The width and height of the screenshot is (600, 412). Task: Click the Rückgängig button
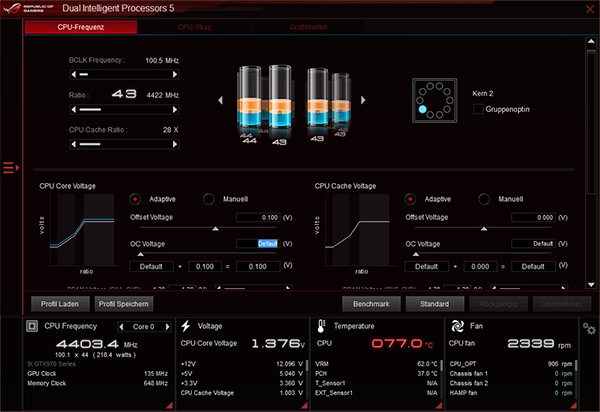[498, 304]
